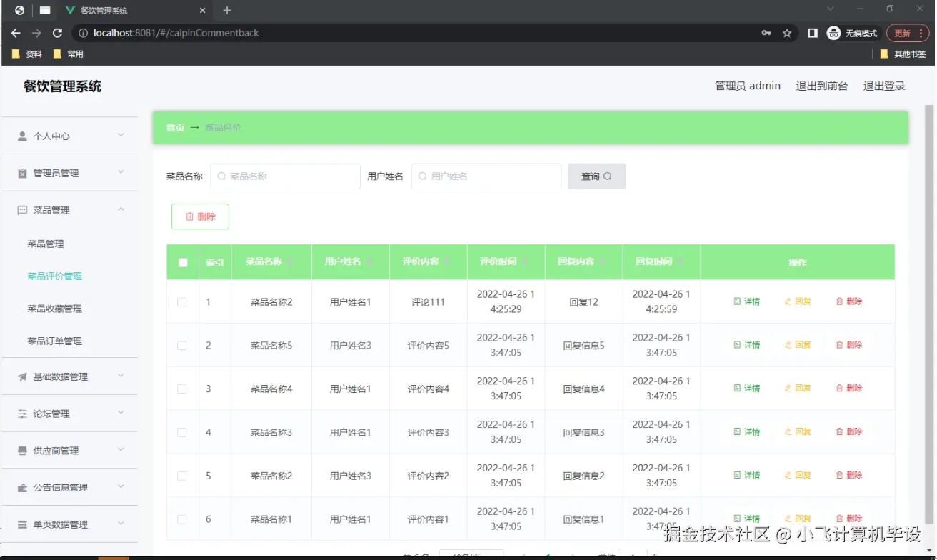The image size is (937, 560).
Task: Open 菜品收藏管理 in the sidebar
Action: click(55, 309)
